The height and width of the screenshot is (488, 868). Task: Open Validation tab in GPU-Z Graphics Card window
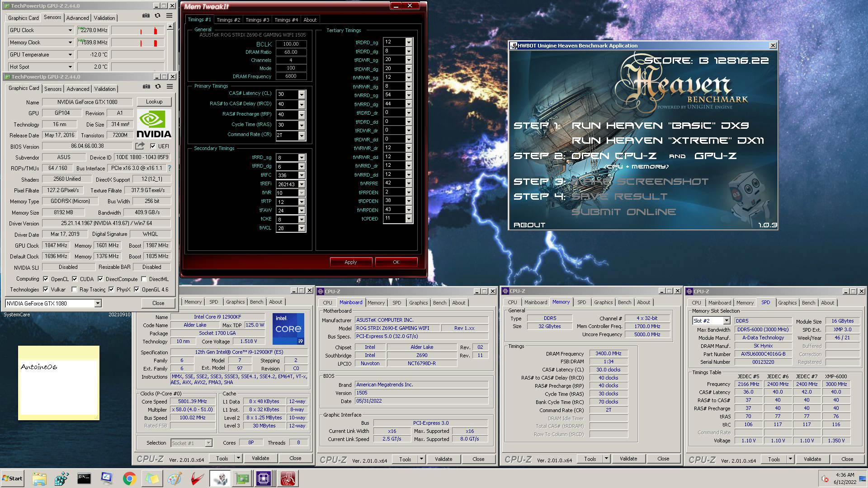[105, 89]
